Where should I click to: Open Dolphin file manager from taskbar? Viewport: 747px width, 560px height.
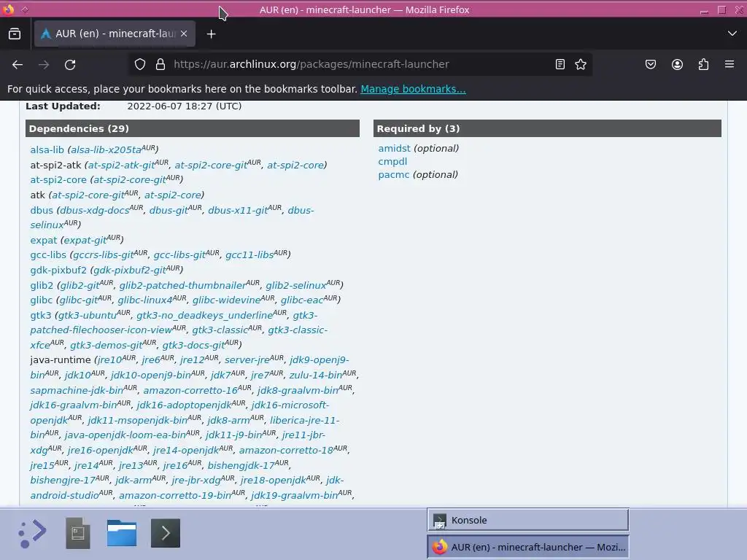click(122, 533)
